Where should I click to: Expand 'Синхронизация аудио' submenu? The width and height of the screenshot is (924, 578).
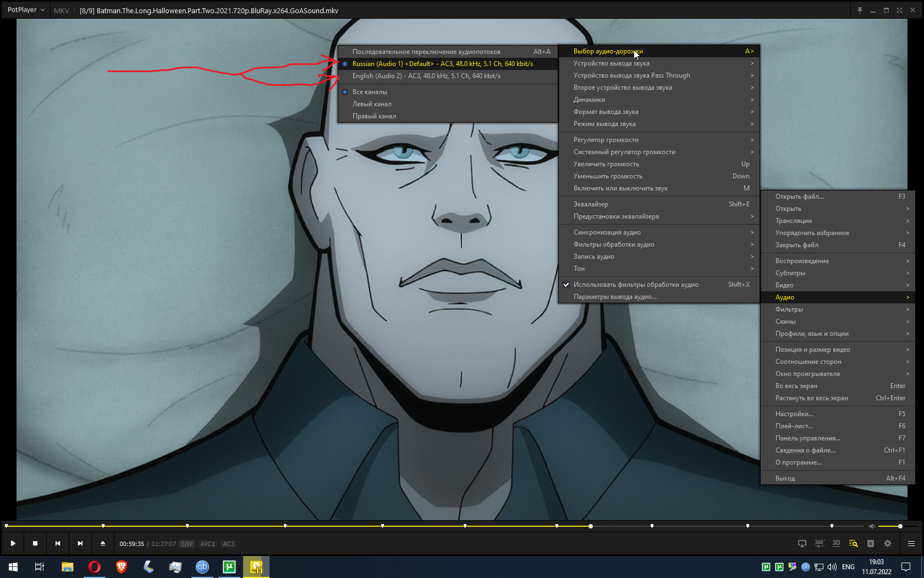[x=659, y=232]
